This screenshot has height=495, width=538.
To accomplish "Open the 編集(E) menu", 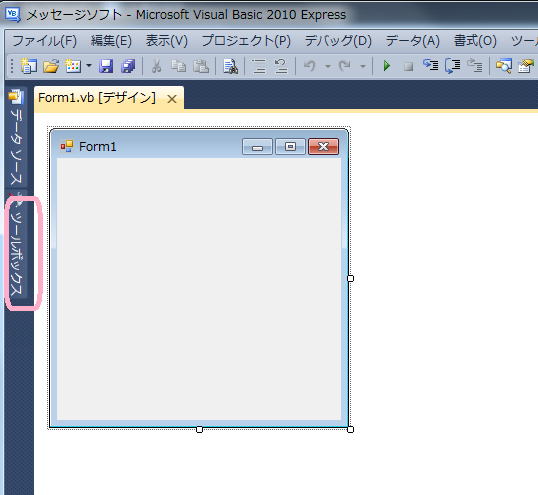I will 111,41.
